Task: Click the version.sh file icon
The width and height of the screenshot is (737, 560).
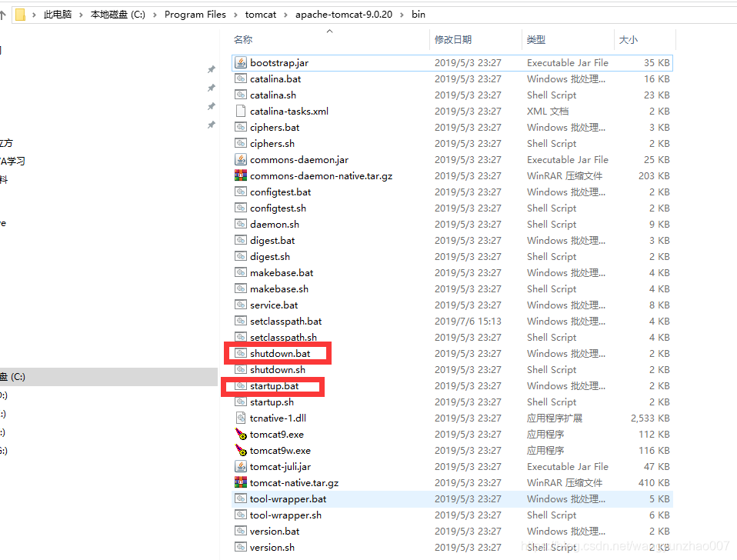Action: coord(241,547)
